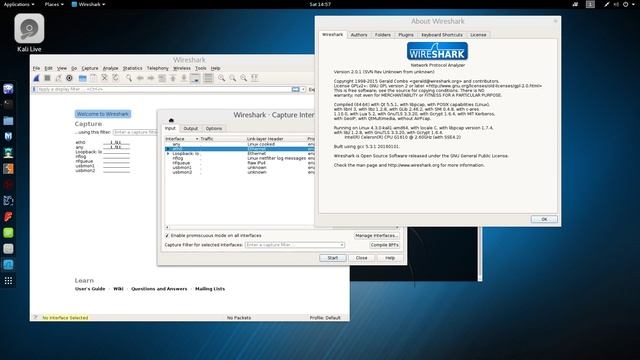
Task: Click the Compile BPFs button
Action: pyautogui.click(x=384, y=245)
